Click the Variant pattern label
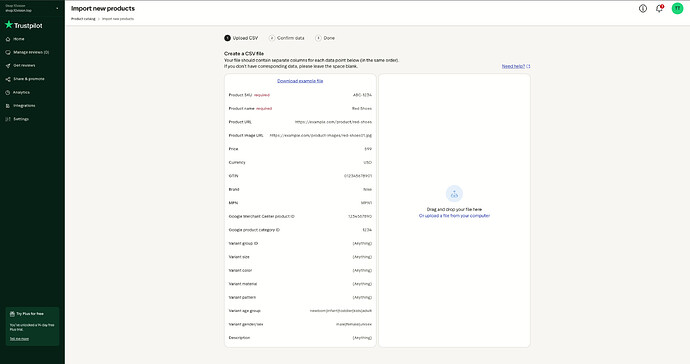Viewport: 690px width, 364px height. pos(242,298)
